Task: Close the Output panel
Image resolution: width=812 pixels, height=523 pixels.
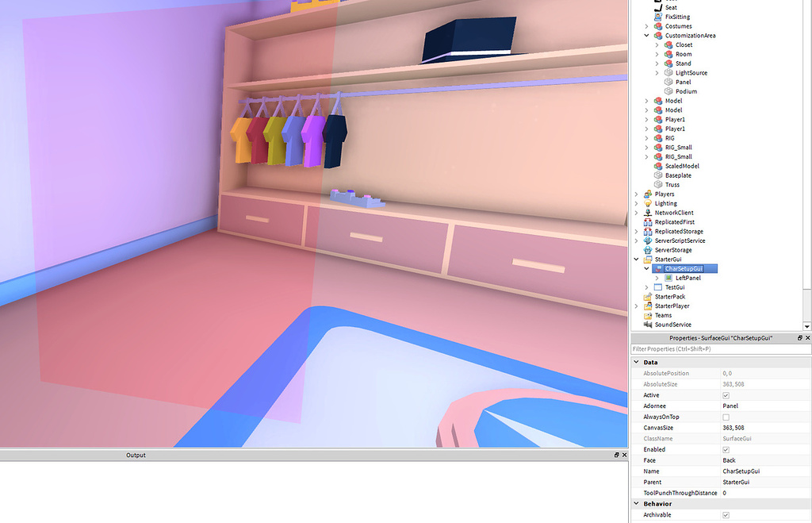Action: [624, 455]
